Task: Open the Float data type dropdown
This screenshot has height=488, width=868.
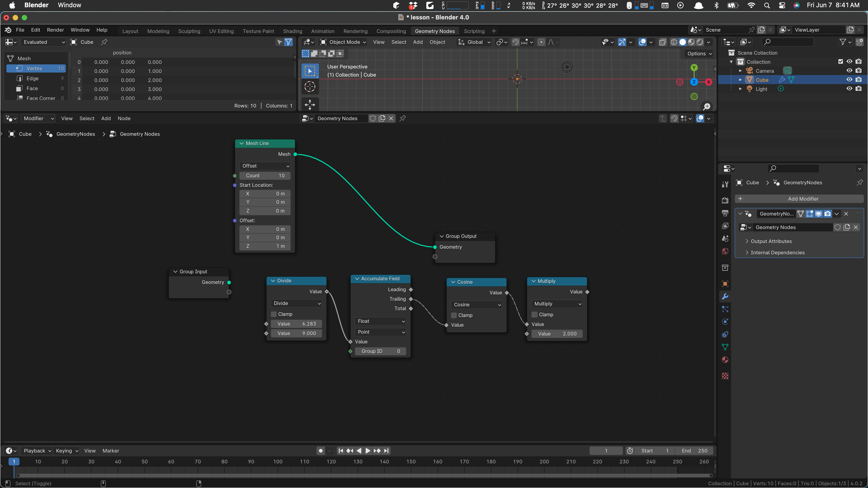Action: point(380,321)
